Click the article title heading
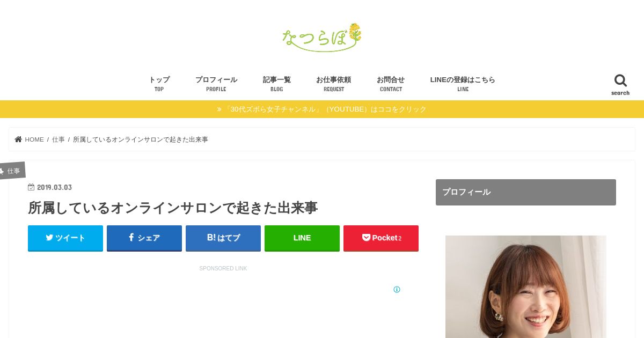Image resolution: width=644 pixels, height=338 pixels. (x=173, y=208)
